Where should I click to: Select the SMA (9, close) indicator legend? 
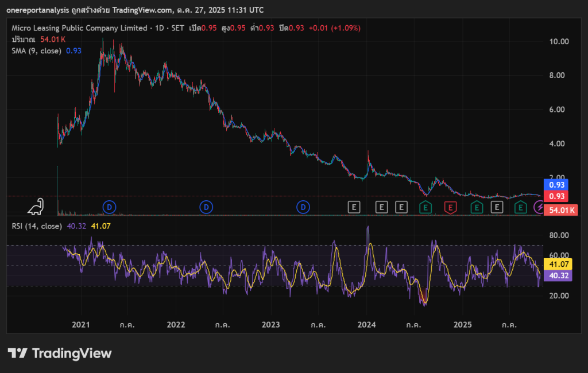[x=37, y=50]
